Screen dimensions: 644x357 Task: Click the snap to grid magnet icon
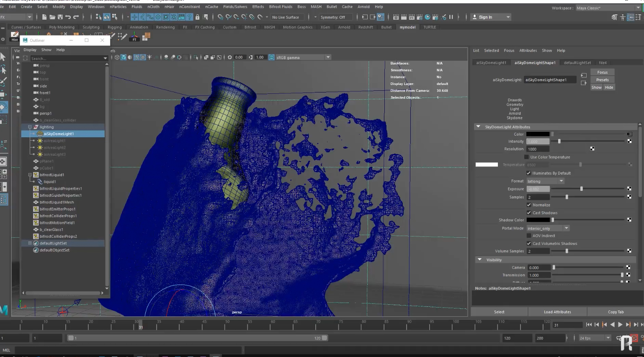click(x=220, y=17)
